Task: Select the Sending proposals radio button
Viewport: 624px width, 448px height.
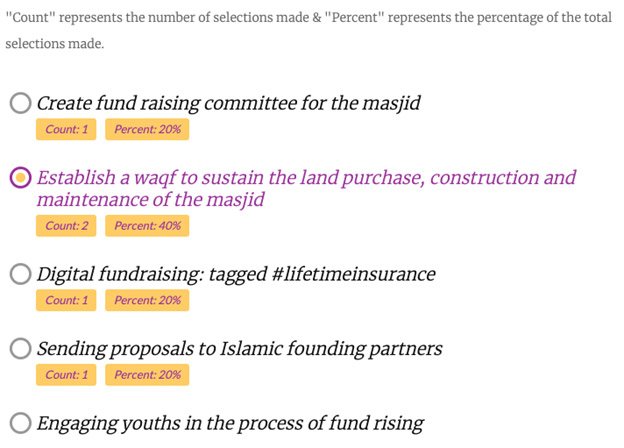Action: [20, 348]
